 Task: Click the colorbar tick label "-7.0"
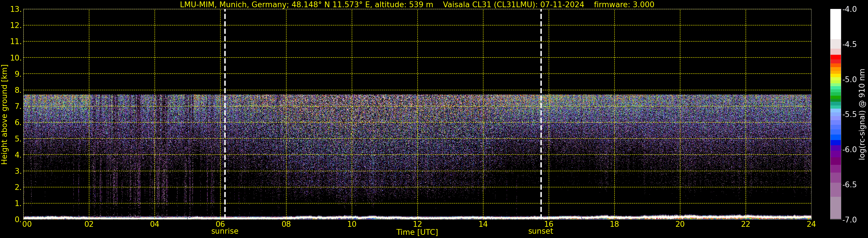pos(850,220)
